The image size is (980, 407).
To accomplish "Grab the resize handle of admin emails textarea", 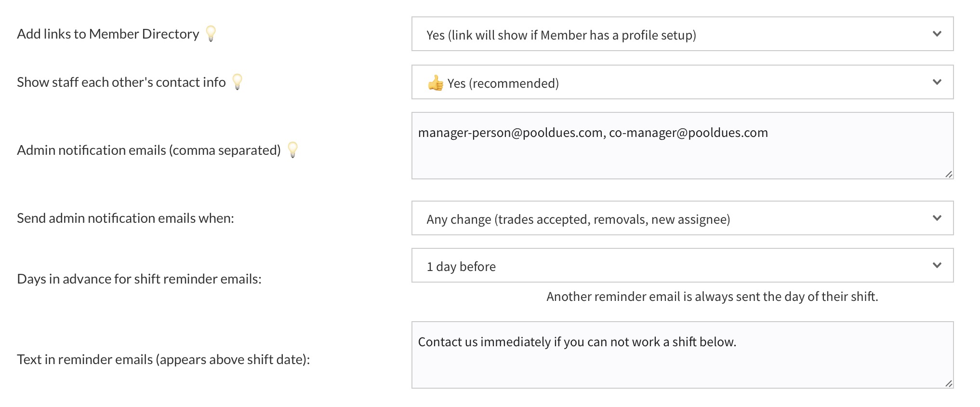I will click(948, 174).
